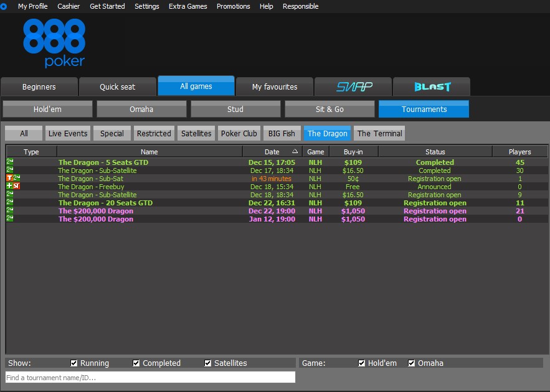Screen dimensions: 550x392
Task: Toggle off the Satellites filter
Action: 207,363
